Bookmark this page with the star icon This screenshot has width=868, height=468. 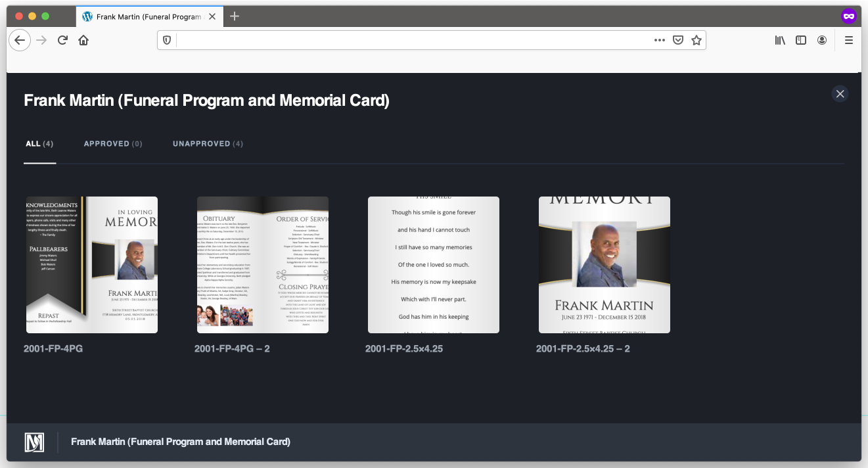tap(697, 40)
